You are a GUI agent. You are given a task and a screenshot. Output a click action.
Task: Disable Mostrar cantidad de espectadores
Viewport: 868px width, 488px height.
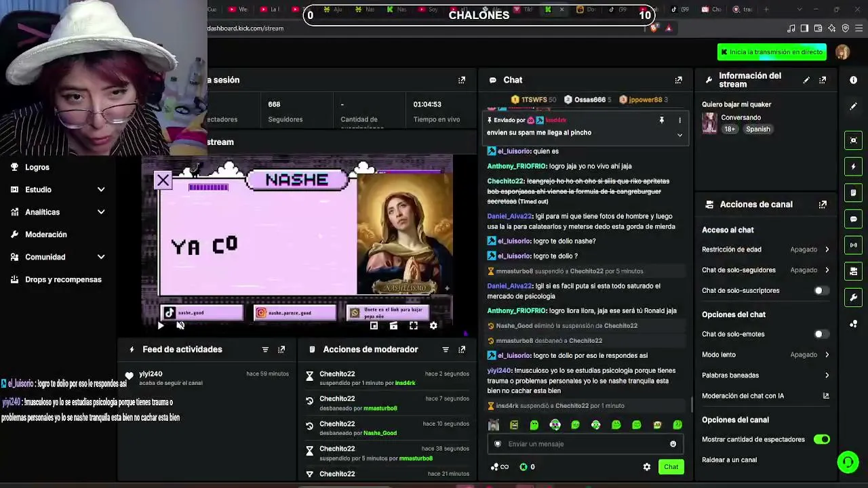[x=821, y=439]
